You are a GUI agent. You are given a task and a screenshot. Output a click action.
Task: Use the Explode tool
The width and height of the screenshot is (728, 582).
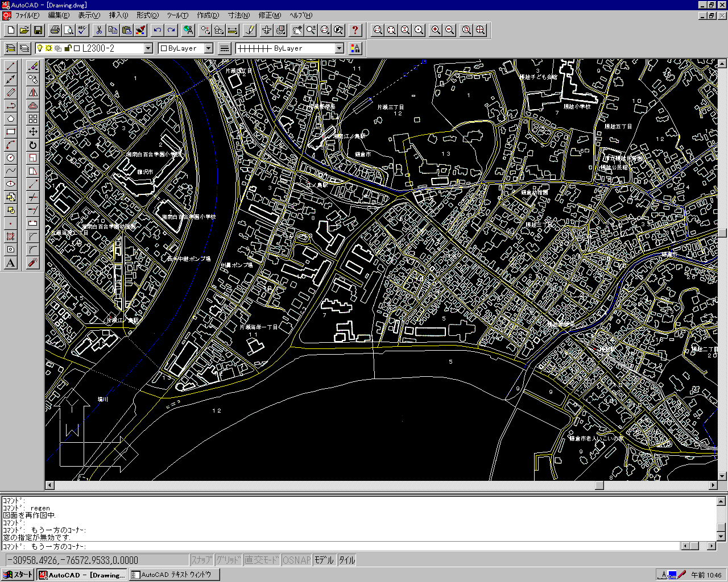[33, 263]
